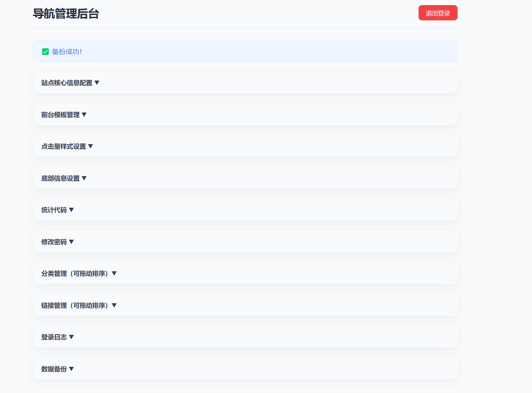Click the 退出登录 logout button
The image size is (532, 393).
click(x=438, y=13)
